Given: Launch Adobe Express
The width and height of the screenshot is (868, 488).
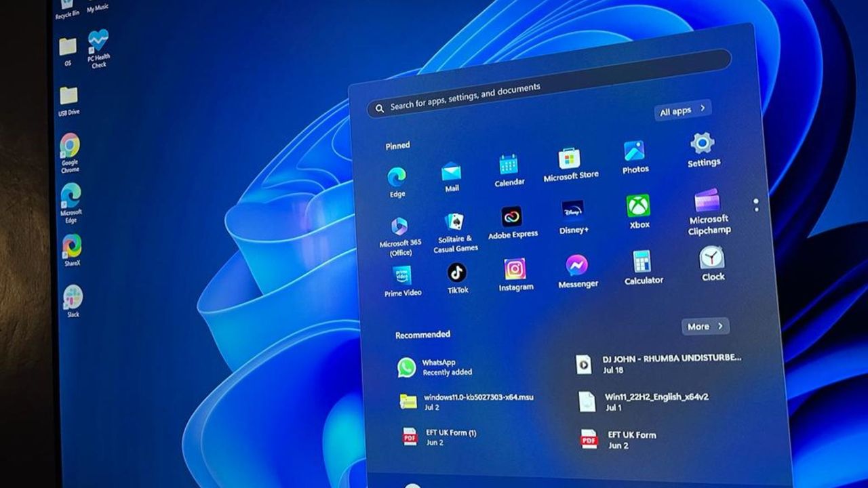Looking at the screenshot, I should coord(513,224).
